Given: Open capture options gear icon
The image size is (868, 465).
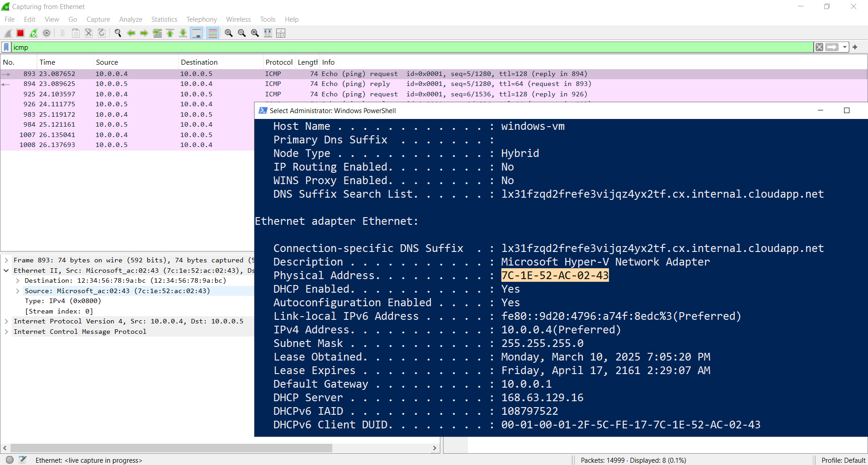Looking at the screenshot, I should point(47,33).
